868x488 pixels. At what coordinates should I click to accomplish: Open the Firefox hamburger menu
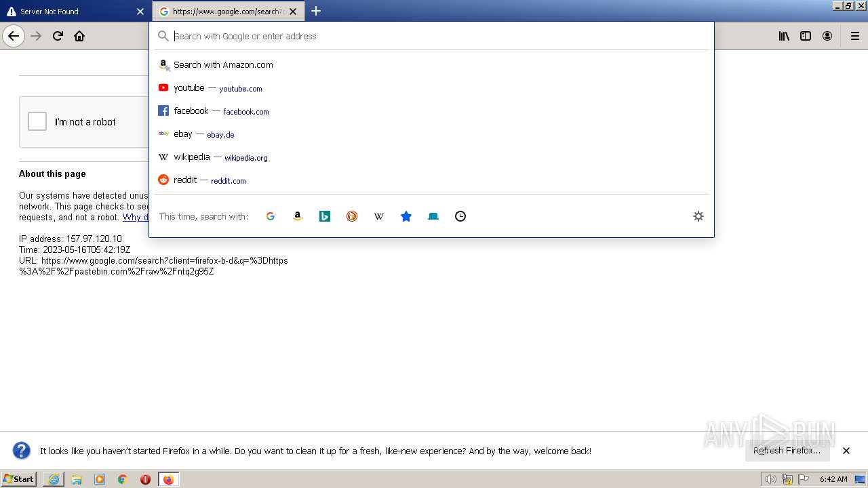pyautogui.click(x=854, y=36)
